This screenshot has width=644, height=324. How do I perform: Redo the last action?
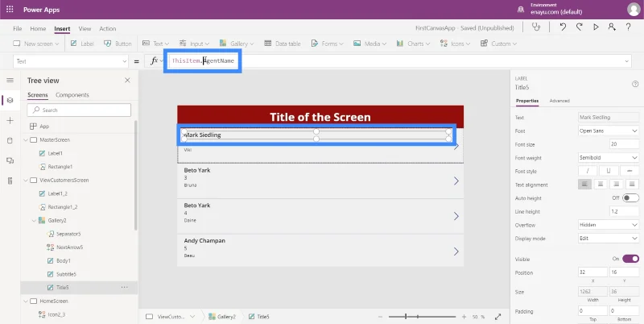579,27
